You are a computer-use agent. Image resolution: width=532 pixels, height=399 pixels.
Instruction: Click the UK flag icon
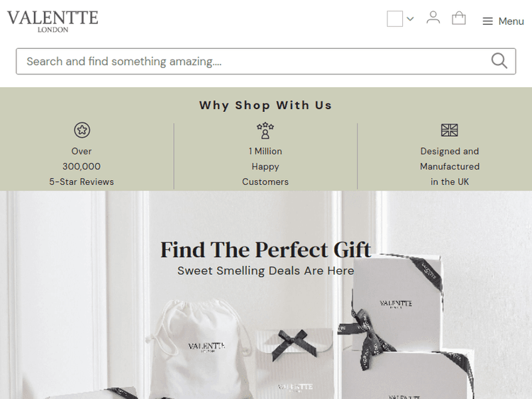450,130
